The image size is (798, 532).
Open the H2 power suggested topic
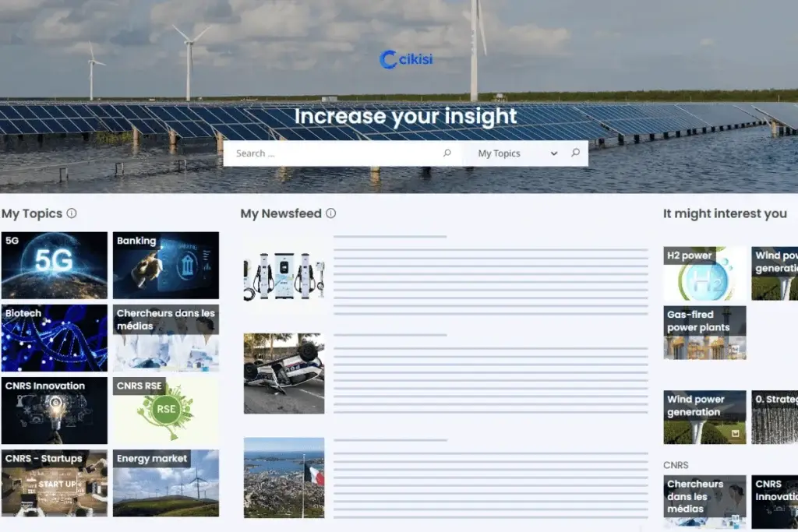[704, 274]
